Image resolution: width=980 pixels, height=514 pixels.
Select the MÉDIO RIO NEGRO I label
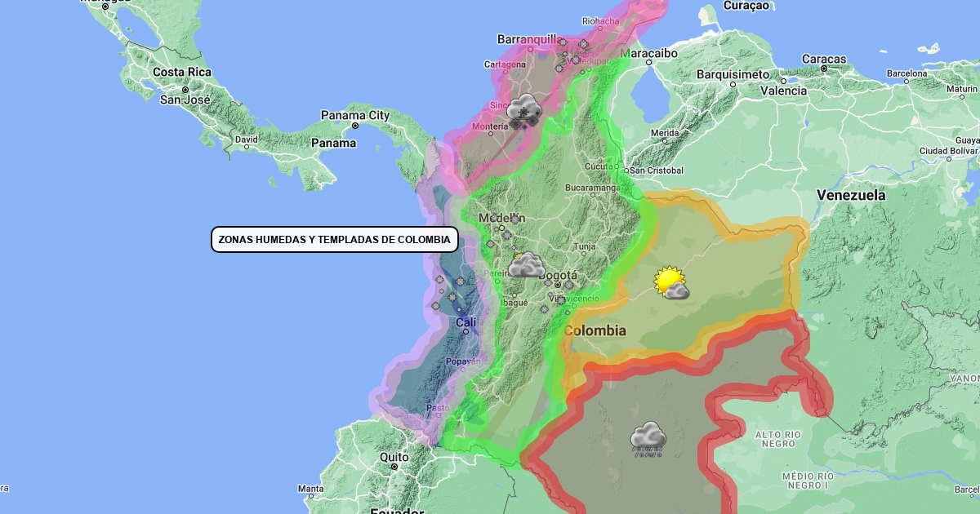[808, 481]
